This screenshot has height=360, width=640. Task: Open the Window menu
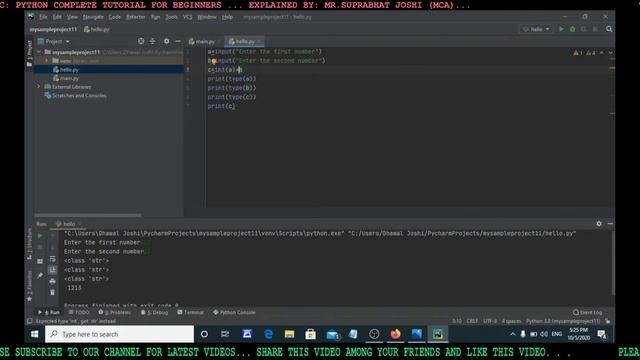point(207,17)
